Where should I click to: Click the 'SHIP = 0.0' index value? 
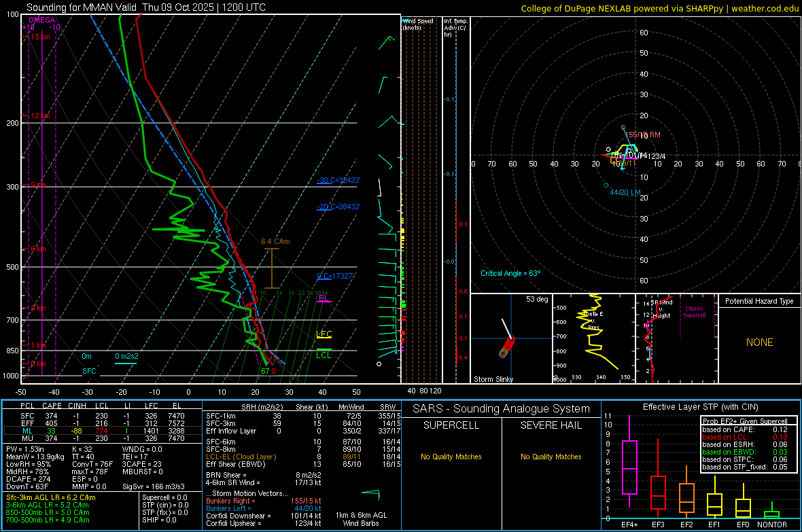point(159,520)
